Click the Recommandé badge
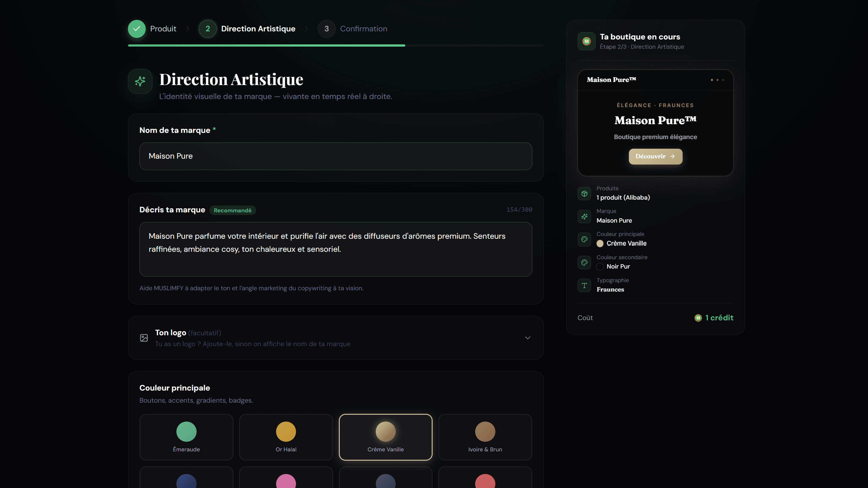Viewport: 868px width, 488px height. 233,210
